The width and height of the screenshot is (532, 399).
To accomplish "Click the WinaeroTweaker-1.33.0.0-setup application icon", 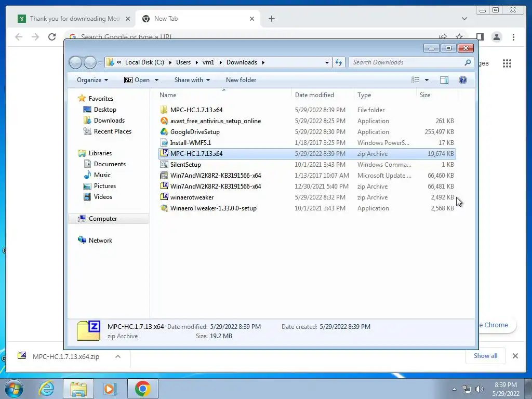I will (164, 208).
